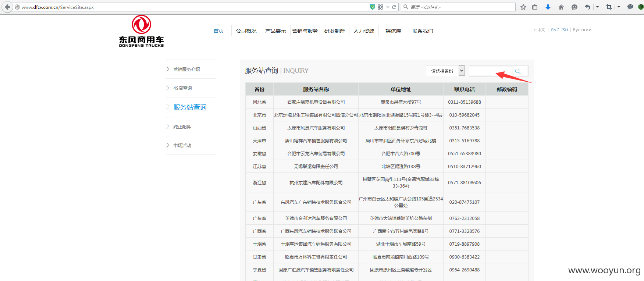Expand the address bar history dropdown triangle

click(388, 7)
